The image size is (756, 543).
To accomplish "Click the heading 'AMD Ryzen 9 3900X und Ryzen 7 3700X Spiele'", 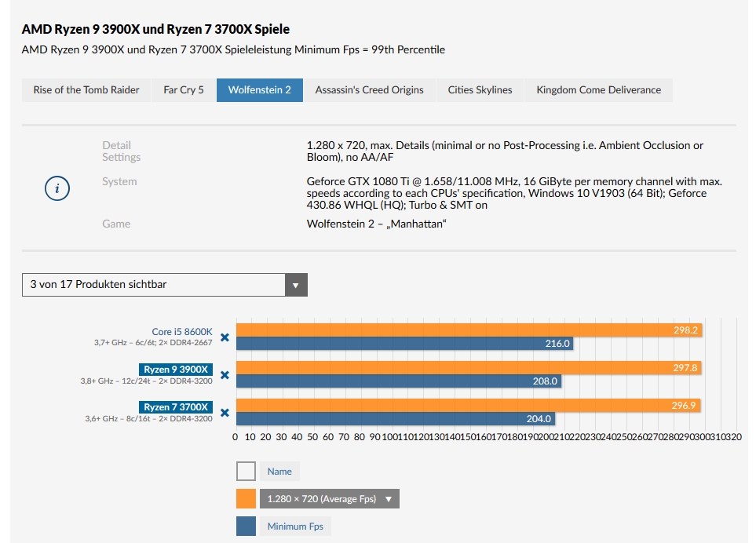I will 155,29.
